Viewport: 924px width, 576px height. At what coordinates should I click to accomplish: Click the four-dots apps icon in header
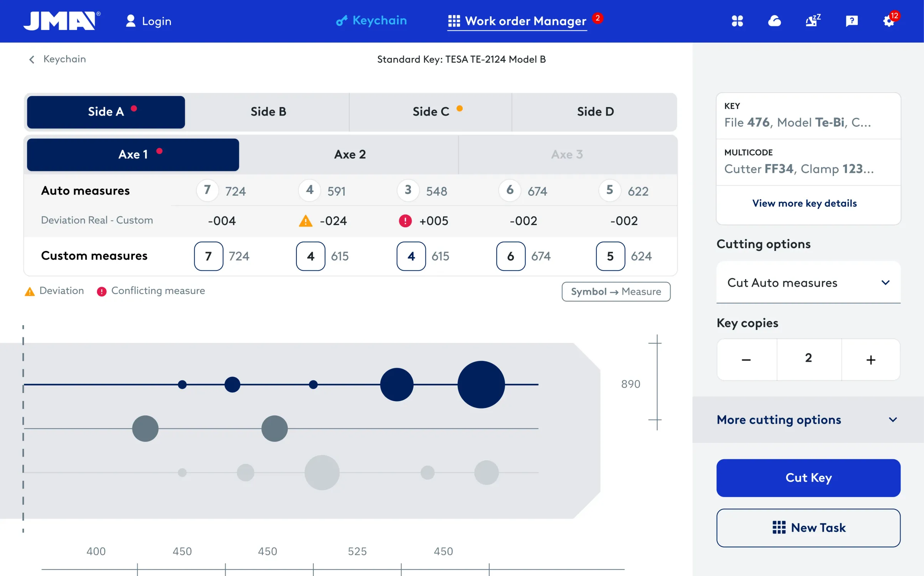[737, 21]
